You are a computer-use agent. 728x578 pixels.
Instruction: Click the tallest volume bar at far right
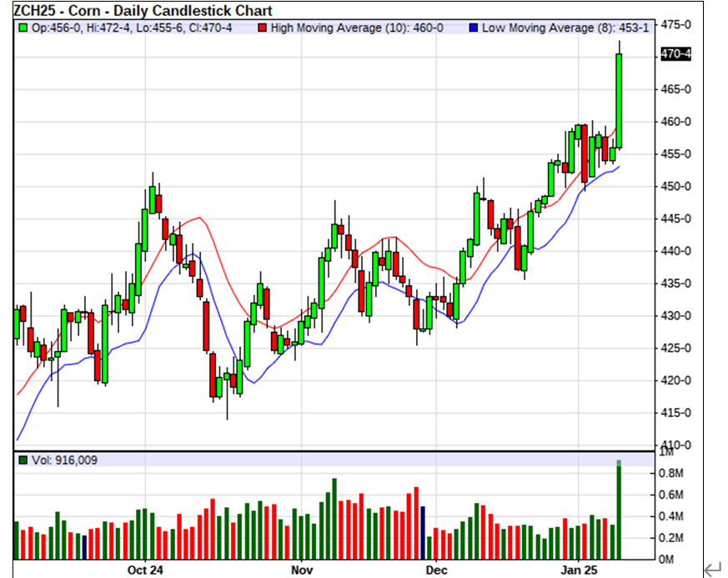pyautogui.click(x=620, y=510)
